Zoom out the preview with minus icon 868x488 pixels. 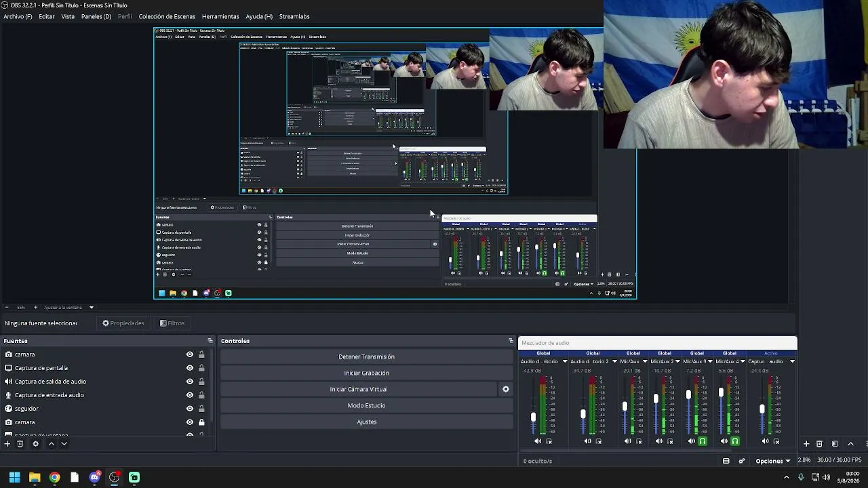tap(6, 308)
